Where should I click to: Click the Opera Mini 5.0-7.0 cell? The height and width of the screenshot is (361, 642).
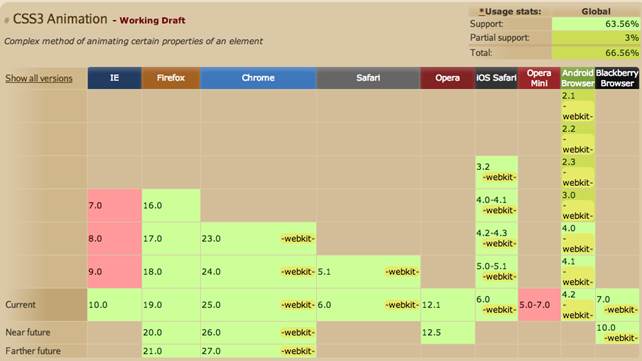click(x=539, y=305)
